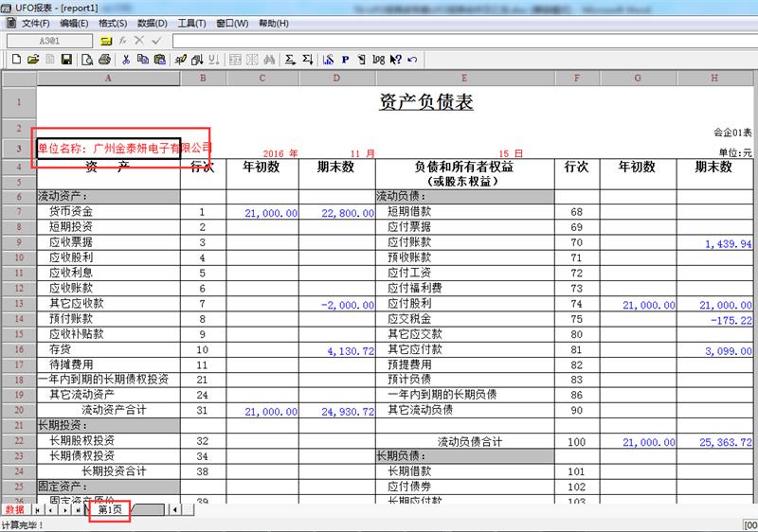This screenshot has height=532, width=758.
Task: Click the New report toolbar icon
Action: (16, 60)
